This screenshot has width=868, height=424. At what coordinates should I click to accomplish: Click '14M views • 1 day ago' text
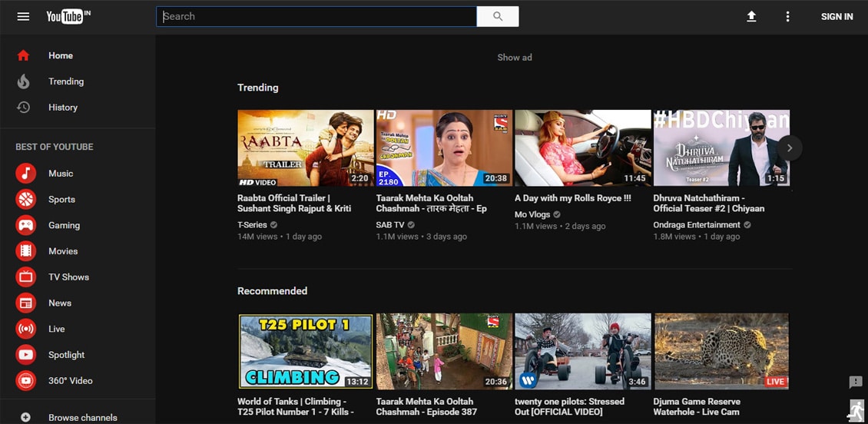tap(280, 237)
